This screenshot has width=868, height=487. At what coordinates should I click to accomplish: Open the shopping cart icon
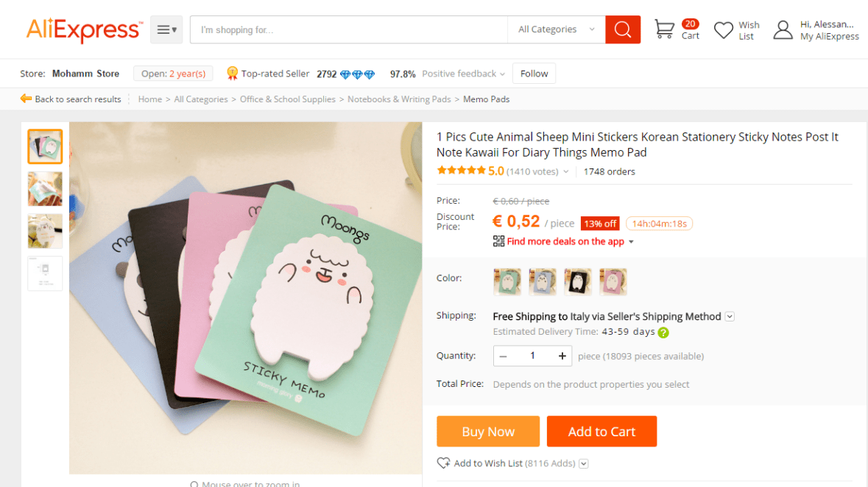(664, 29)
